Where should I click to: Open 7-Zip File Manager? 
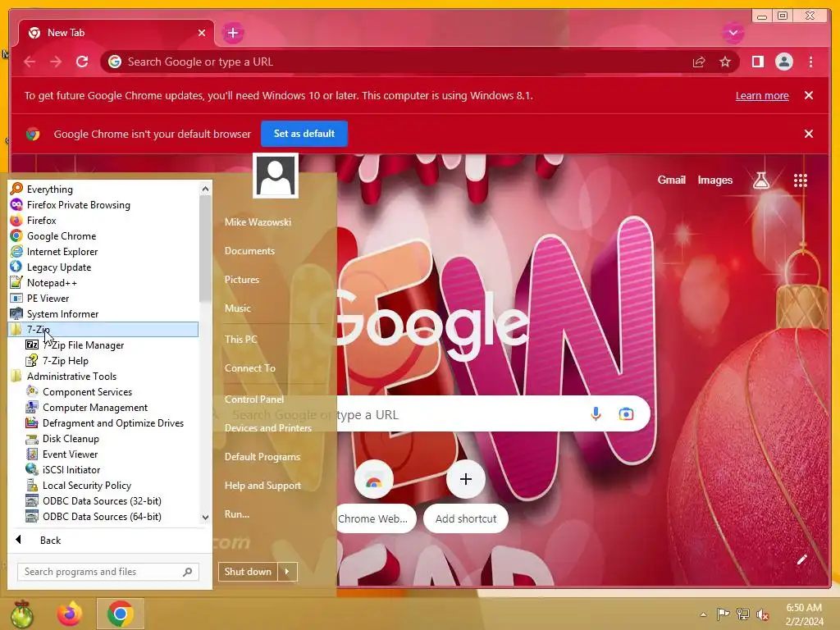pos(103,345)
